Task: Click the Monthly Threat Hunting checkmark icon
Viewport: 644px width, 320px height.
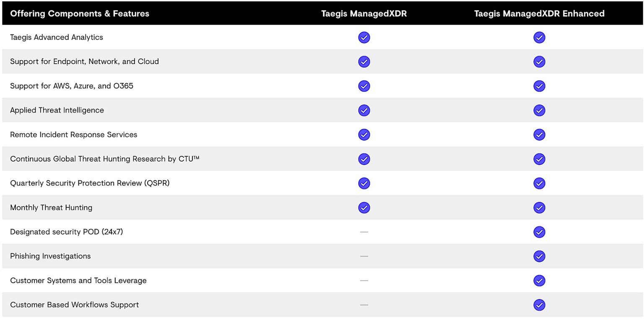Action: point(364,207)
